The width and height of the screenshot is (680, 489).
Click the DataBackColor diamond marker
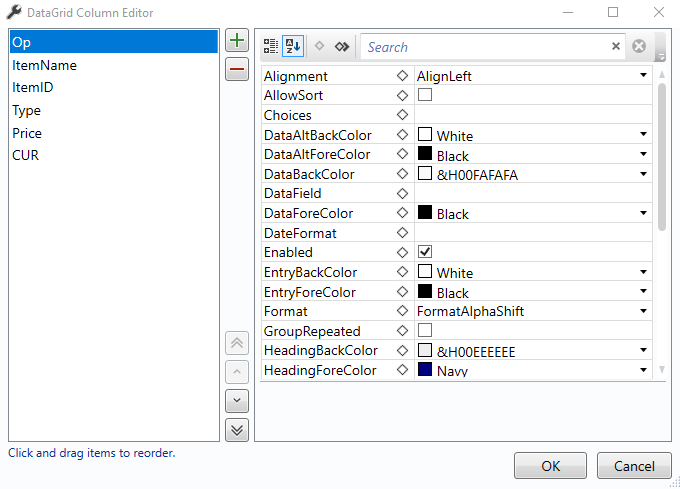click(402, 174)
